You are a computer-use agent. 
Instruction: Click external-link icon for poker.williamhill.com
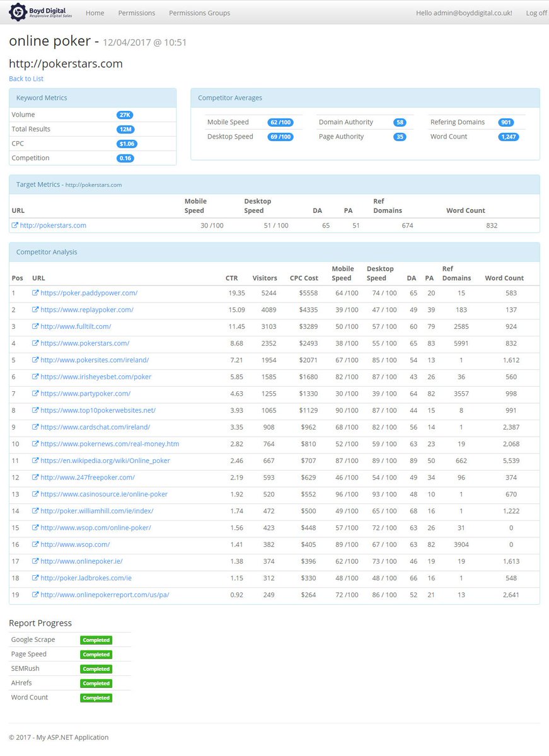coord(35,511)
